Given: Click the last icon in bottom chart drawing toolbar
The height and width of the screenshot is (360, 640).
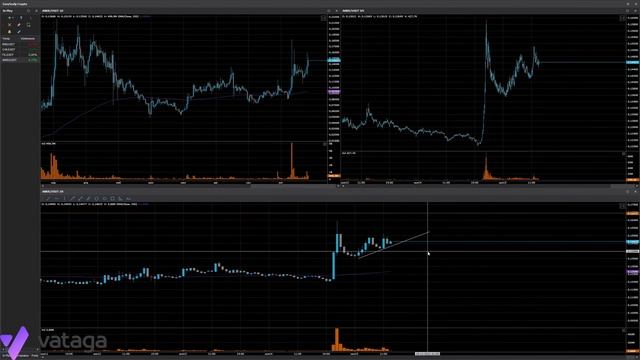Looking at the screenshot, I should click(x=128, y=198).
